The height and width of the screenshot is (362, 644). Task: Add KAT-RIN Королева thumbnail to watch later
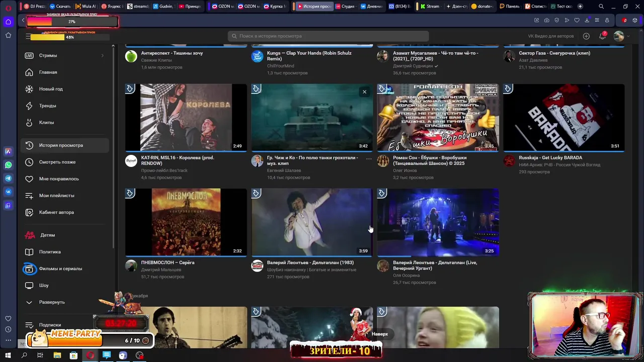coord(130,89)
